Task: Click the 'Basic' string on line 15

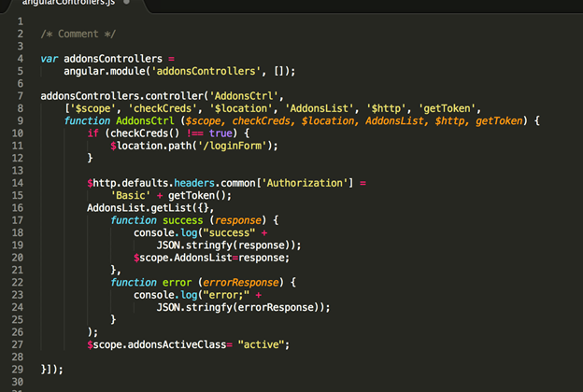Action: coord(131,195)
